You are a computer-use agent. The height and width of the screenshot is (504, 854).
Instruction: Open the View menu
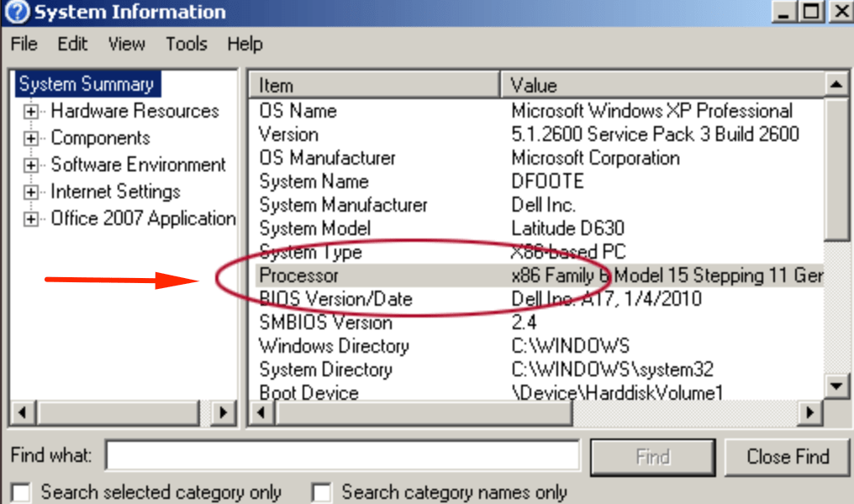(126, 45)
